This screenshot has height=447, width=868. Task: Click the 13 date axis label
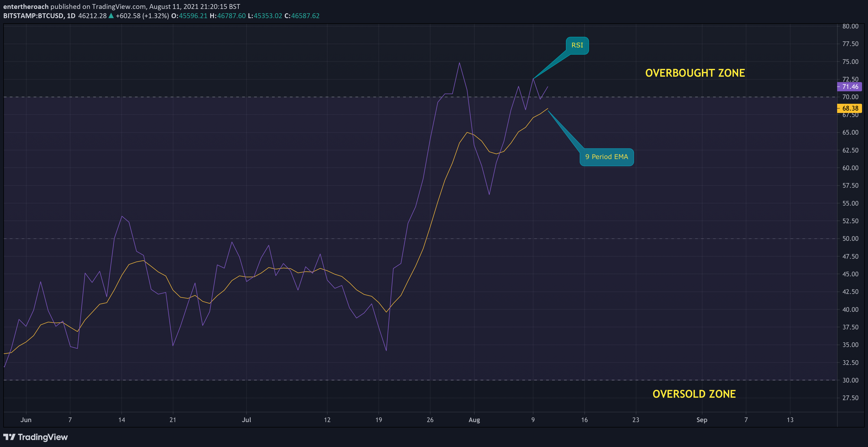790,420
